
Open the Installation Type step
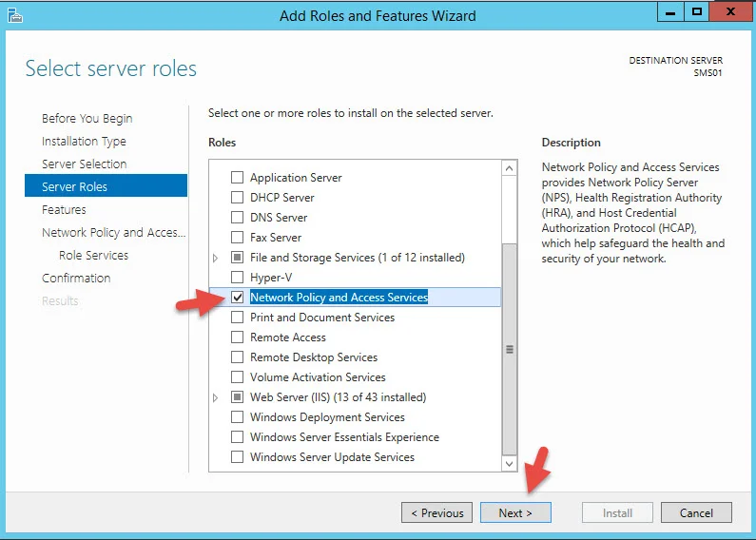click(84, 142)
